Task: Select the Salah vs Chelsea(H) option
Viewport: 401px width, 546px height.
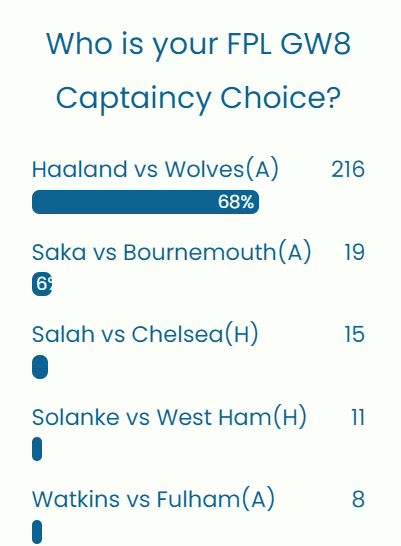Action: pyautogui.click(x=145, y=334)
